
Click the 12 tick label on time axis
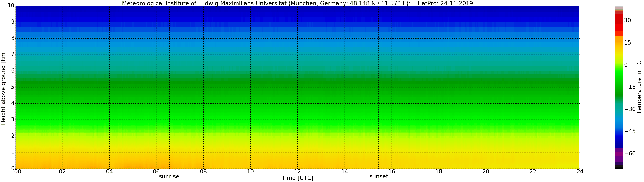point(297,172)
